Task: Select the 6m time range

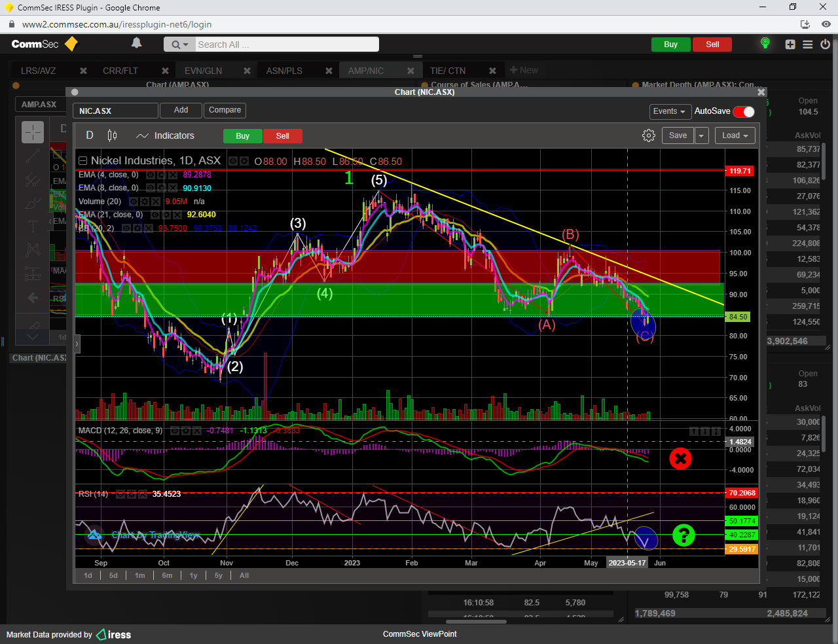Action: 167,575
